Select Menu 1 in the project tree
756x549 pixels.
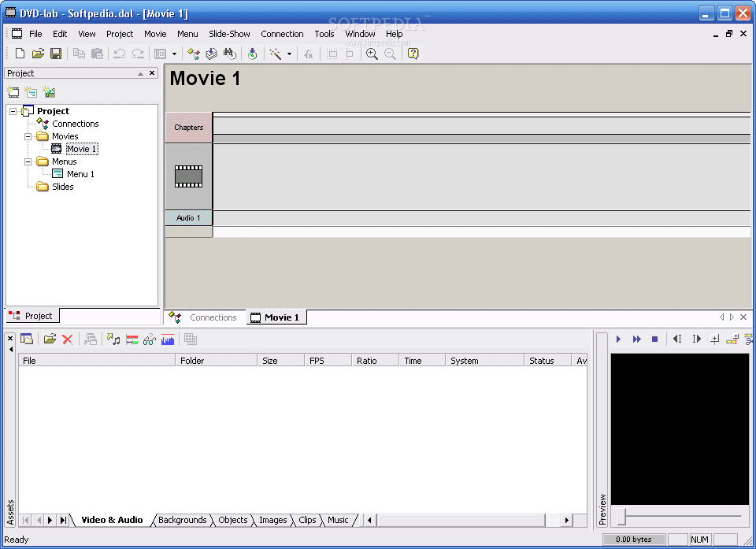coord(80,174)
